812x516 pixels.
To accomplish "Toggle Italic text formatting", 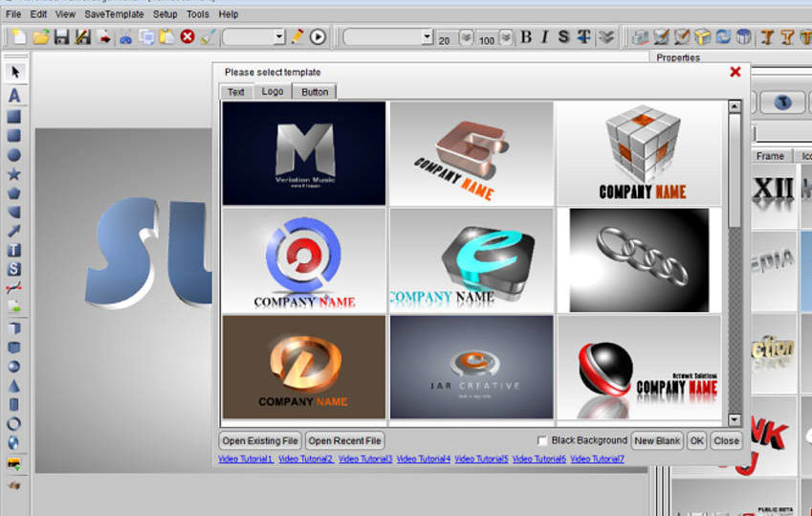I will pyautogui.click(x=545, y=36).
